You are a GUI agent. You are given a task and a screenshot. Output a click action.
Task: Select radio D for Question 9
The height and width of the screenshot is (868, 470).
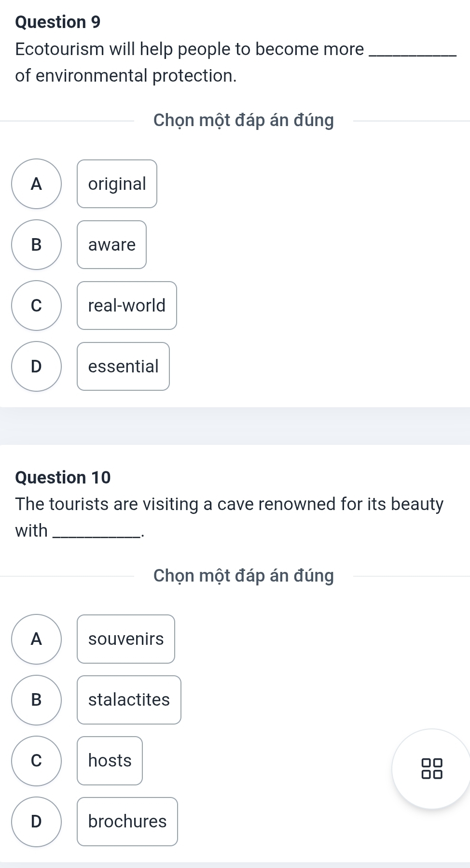pos(37,366)
